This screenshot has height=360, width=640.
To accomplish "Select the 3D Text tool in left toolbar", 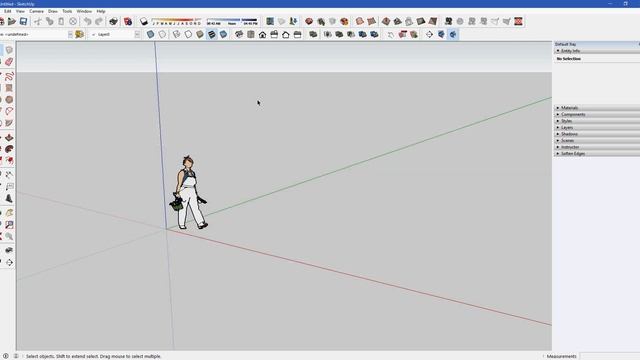I will tap(9, 198).
